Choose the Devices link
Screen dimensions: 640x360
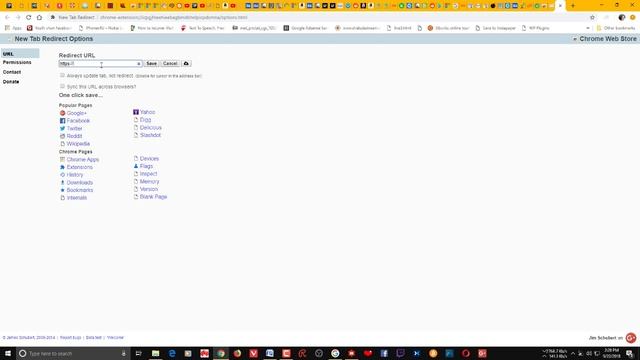coord(149,158)
